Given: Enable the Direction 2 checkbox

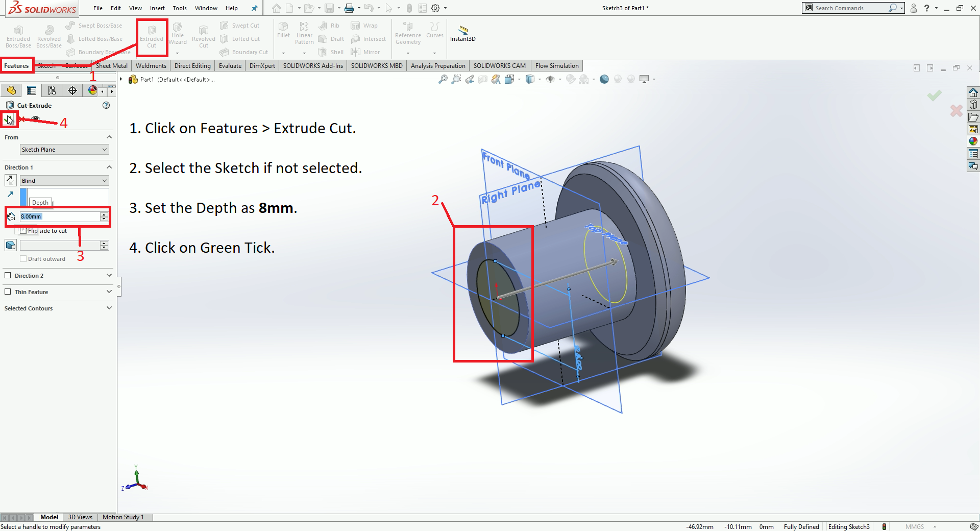Looking at the screenshot, I should pyautogui.click(x=8, y=276).
